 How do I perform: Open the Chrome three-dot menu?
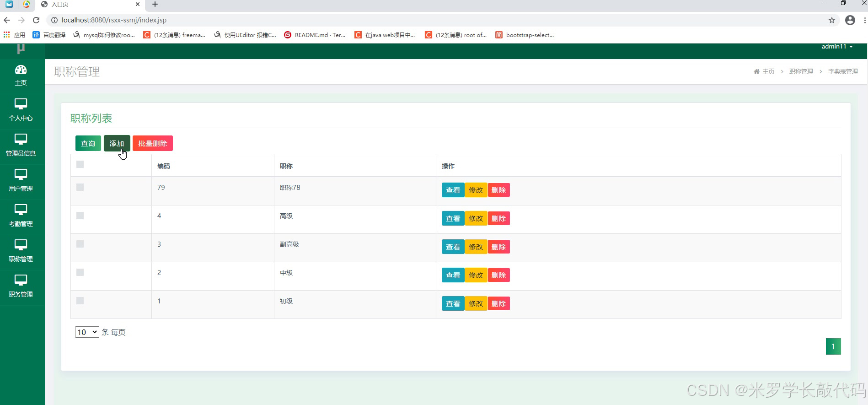[864, 20]
